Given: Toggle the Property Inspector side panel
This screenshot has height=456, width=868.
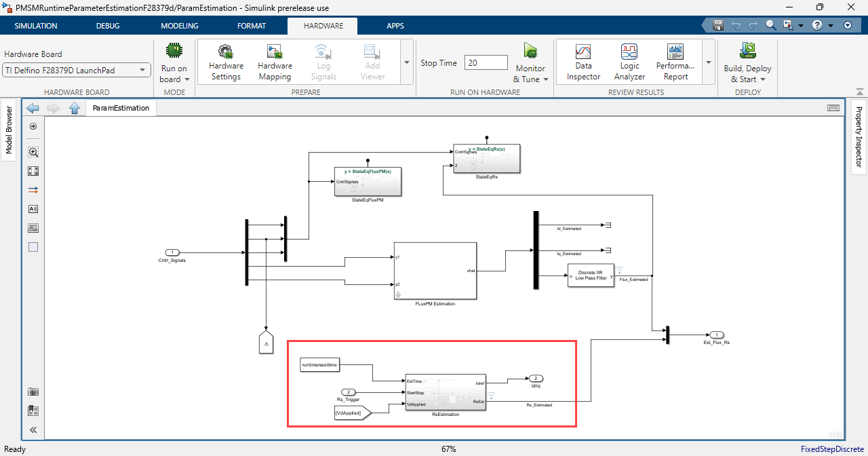Looking at the screenshot, I should [x=859, y=136].
